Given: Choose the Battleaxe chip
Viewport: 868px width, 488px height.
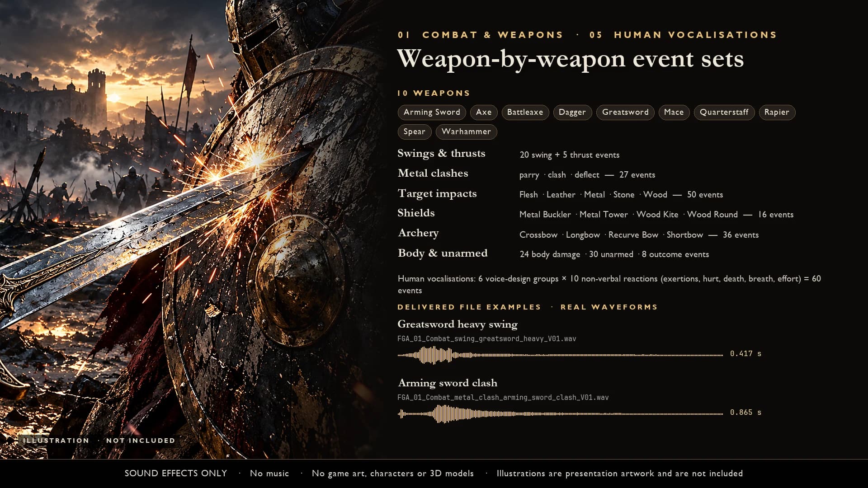Looking at the screenshot, I should (x=525, y=112).
